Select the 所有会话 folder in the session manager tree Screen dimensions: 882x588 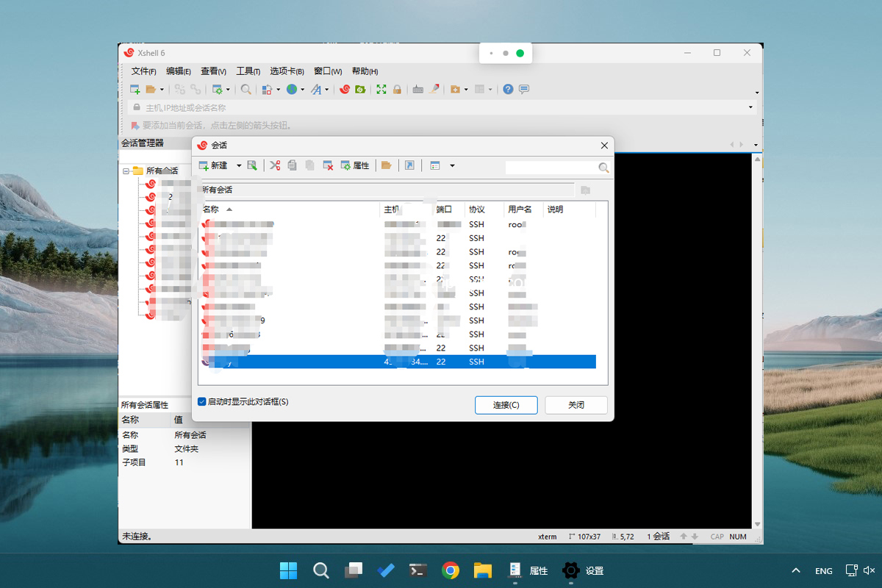click(162, 171)
